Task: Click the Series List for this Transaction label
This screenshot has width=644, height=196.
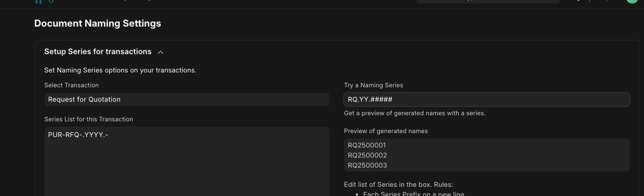Action: [89, 119]
